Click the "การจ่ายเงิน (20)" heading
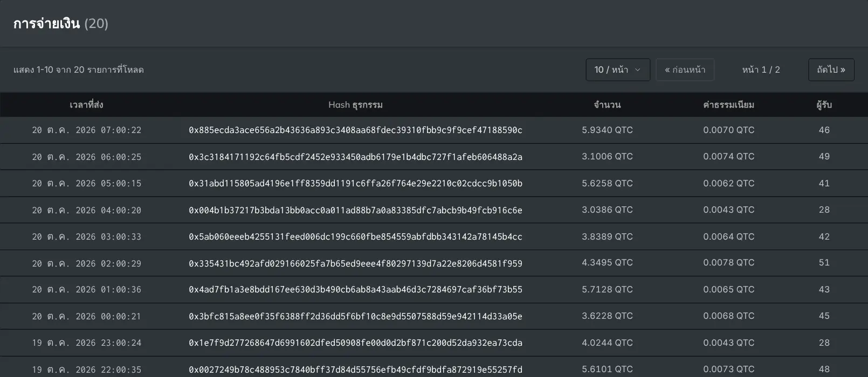 (61, 24)
